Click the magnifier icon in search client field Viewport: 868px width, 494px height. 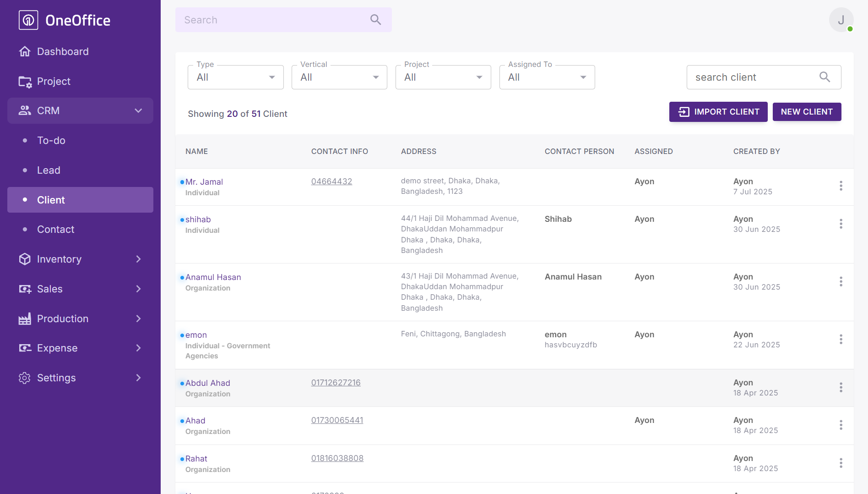click(x=825, y=77)
